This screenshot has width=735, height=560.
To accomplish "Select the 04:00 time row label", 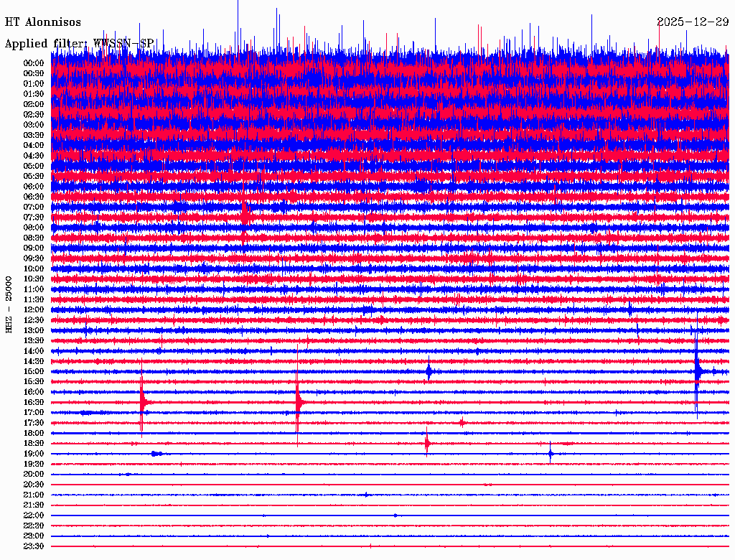I will (x=34, y=146).
